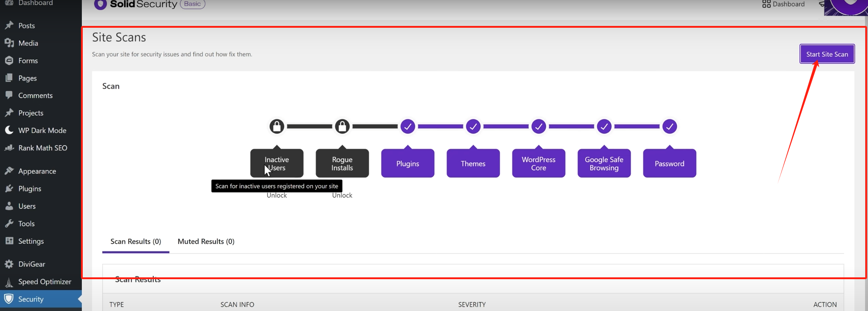The height and width of the screenshot is (311, 868).
Task: Click the lock icon above Rogue Installs
Action: pyautogui.click(x=342, y=126)
